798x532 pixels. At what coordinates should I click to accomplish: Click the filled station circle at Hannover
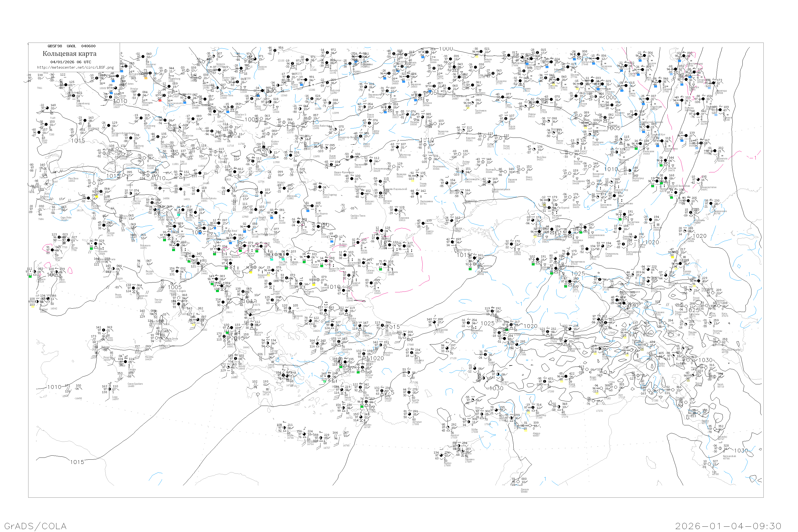click(143, 57)
